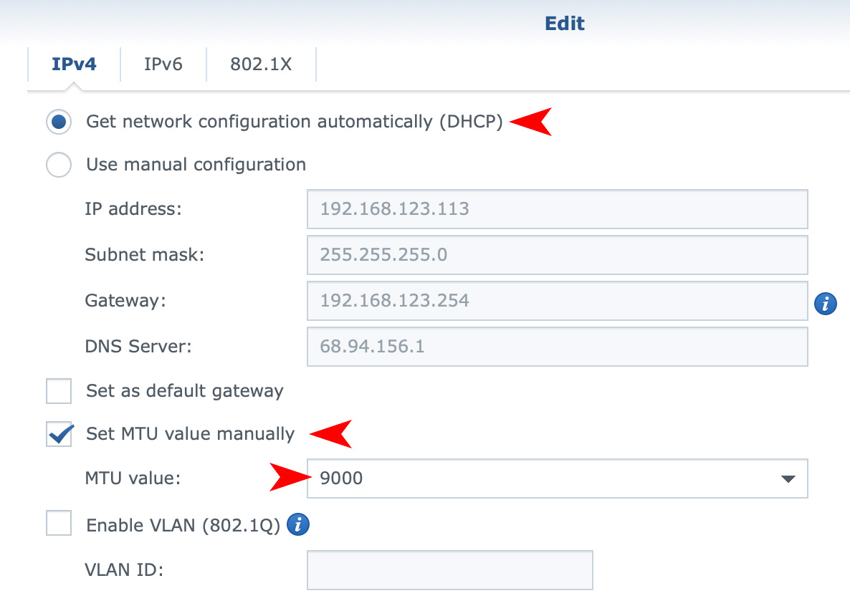Open the Gateway field info icon
The width and height of the screenshot is (850, 616).
point(825,304)
